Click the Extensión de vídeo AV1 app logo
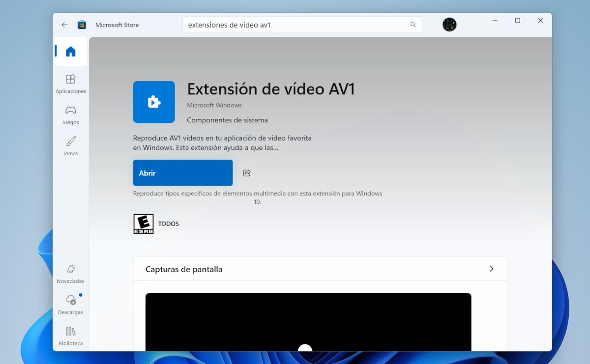Screen dimensions: 590x364 pos(154,102)
